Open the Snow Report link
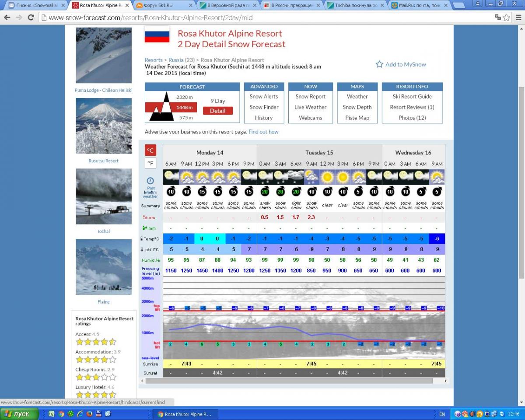525x420 pixels. pos(311,96)
